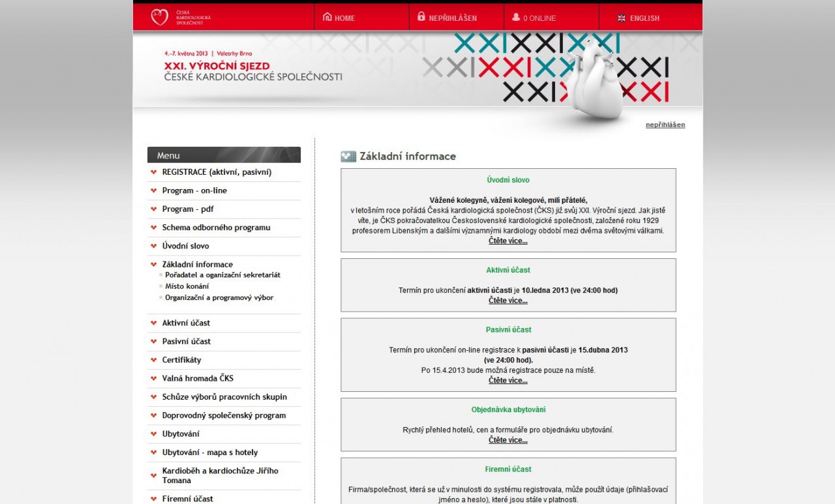Click Čtěte více under Objednávka ubytování

pos(508,440)
